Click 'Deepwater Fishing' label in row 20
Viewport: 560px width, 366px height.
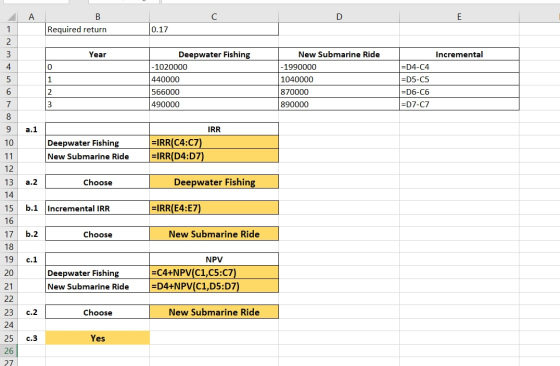pos(98,273)
